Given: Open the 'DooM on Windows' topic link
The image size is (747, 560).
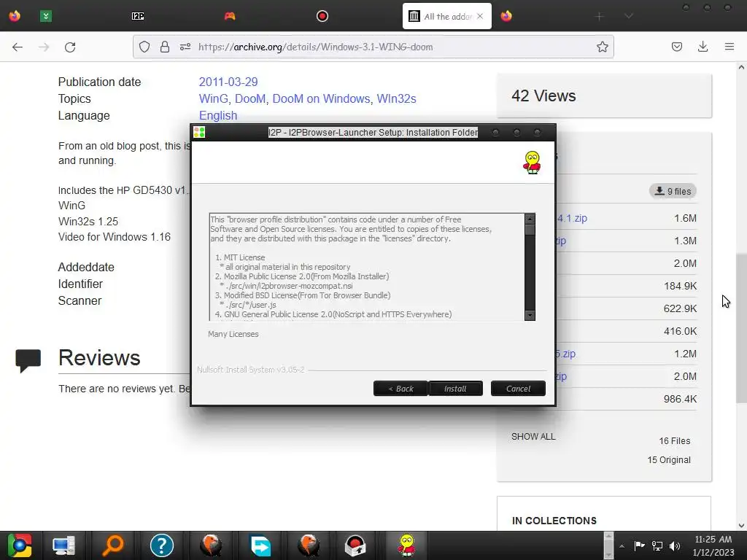Looking at the screenshot, I should click(321, 98).
